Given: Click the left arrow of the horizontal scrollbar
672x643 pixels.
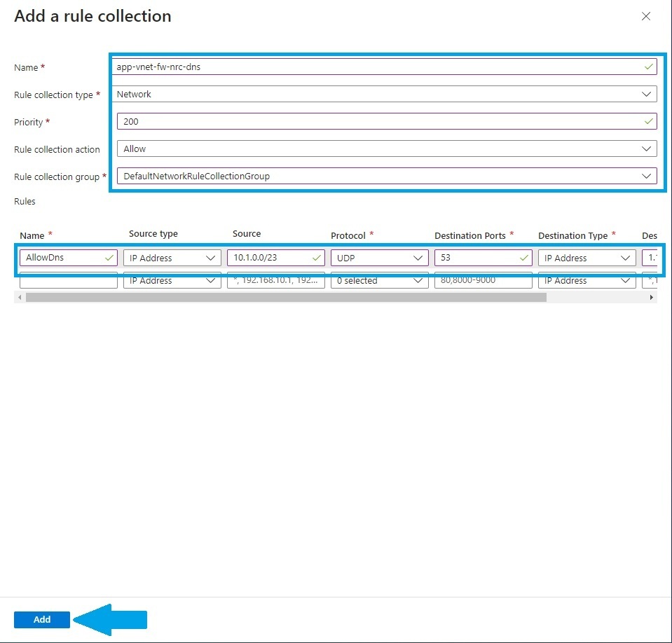Looking at the screenshot, I should pyautogui.click(x=18, y=297).
